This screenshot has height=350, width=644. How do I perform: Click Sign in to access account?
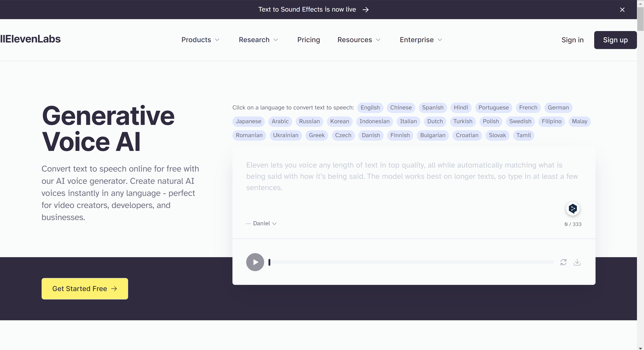[x=572, y=40]
